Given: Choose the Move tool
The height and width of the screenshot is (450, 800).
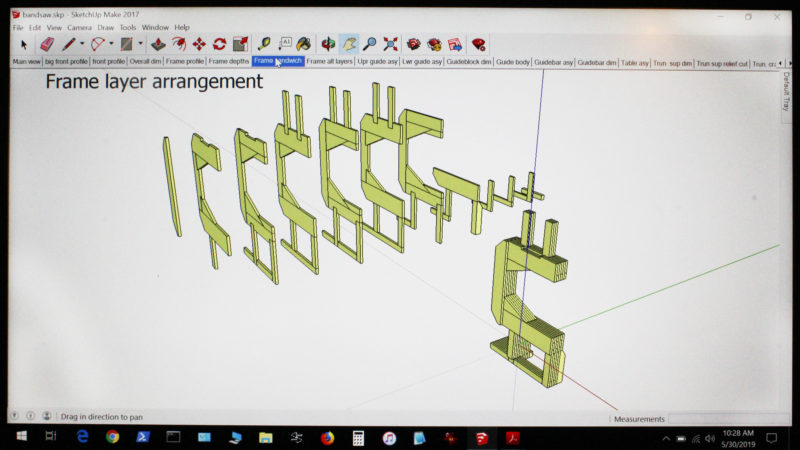Looking at the screenshot, I should (199, 45).
